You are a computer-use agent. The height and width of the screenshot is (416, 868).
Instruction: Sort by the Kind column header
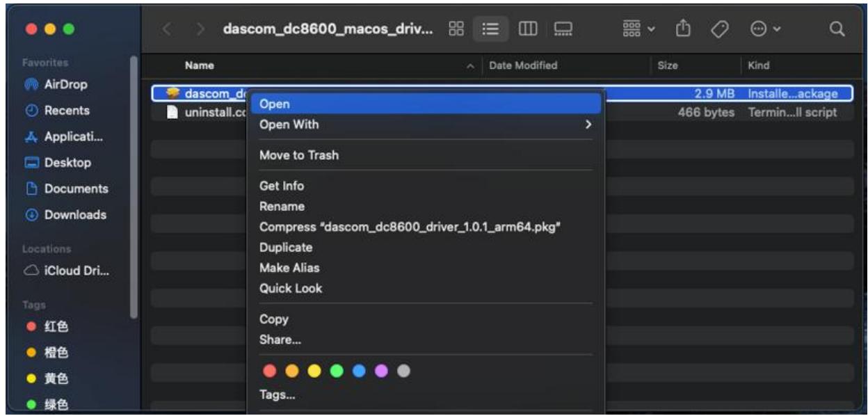pyautogui.click(x=758, y=65)
